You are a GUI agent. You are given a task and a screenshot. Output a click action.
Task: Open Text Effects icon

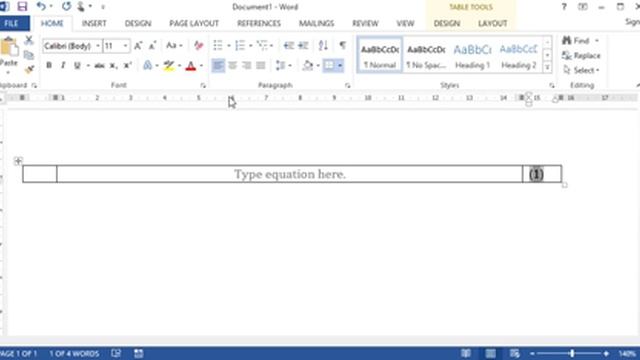tap(147, 65)
